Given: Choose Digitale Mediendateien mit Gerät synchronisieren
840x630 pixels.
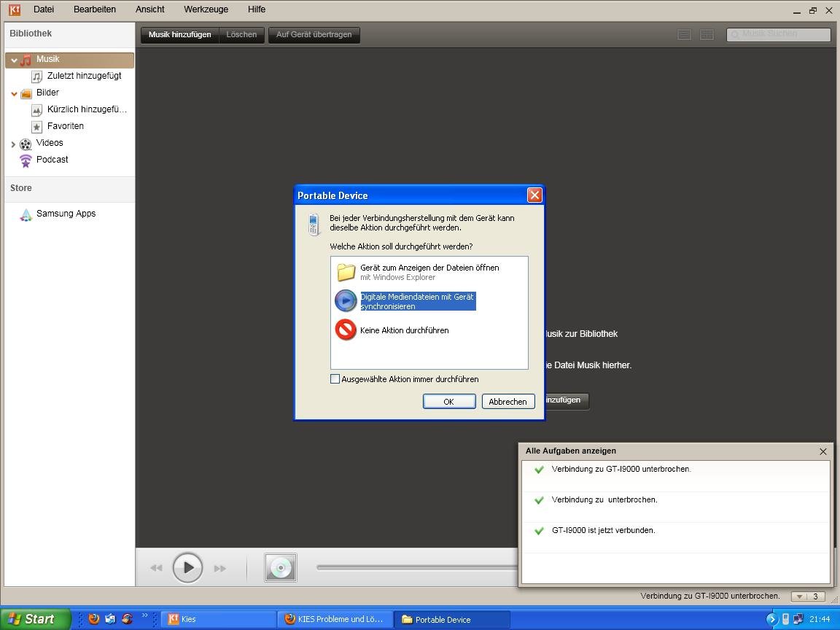Looking at the screenshot, I should 417,301.
